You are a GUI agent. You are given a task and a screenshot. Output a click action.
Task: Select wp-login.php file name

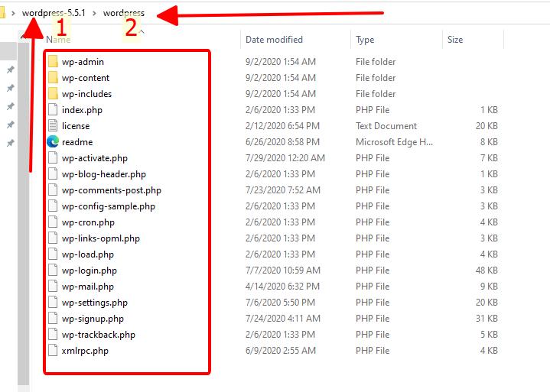point(89,271)
